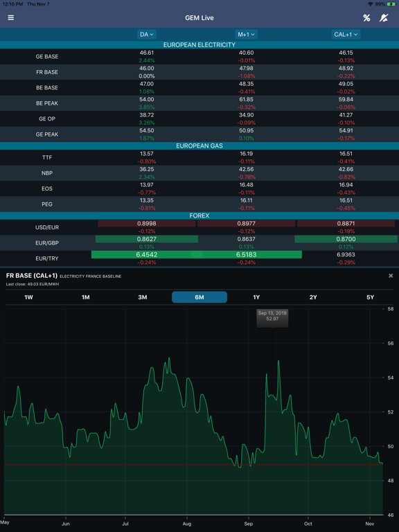Expand the DA column dropdown

click(147, 34)
